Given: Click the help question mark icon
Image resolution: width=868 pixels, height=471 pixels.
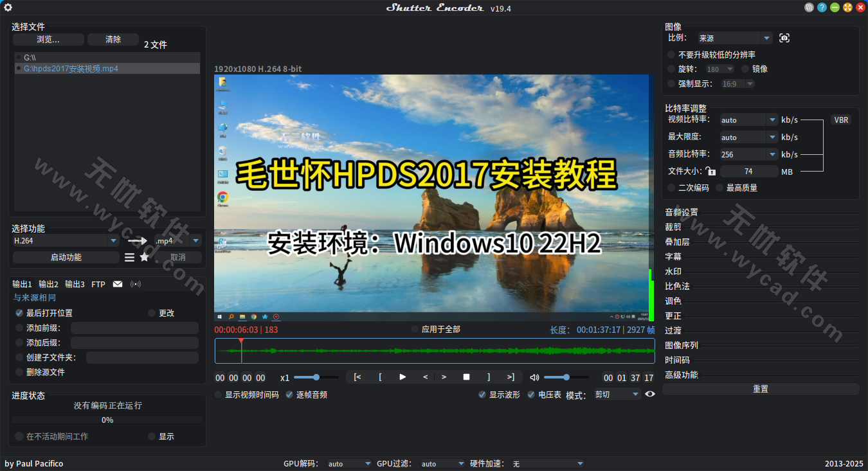Looking at the screenshot, I should (822, 8).
